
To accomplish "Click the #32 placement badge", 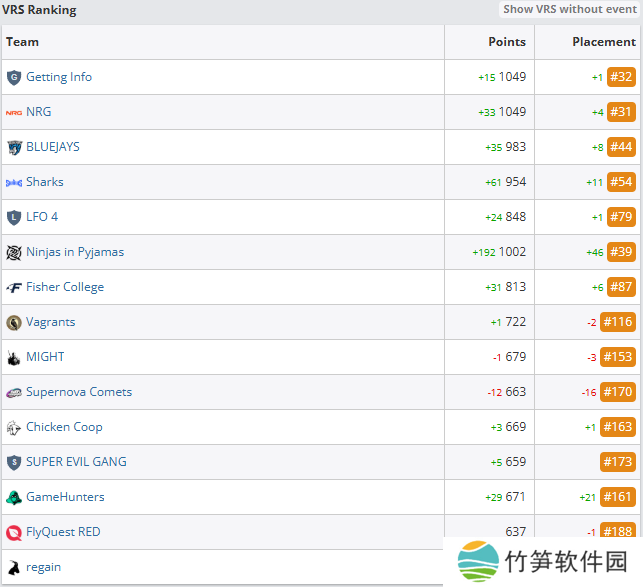I will 621,77.
